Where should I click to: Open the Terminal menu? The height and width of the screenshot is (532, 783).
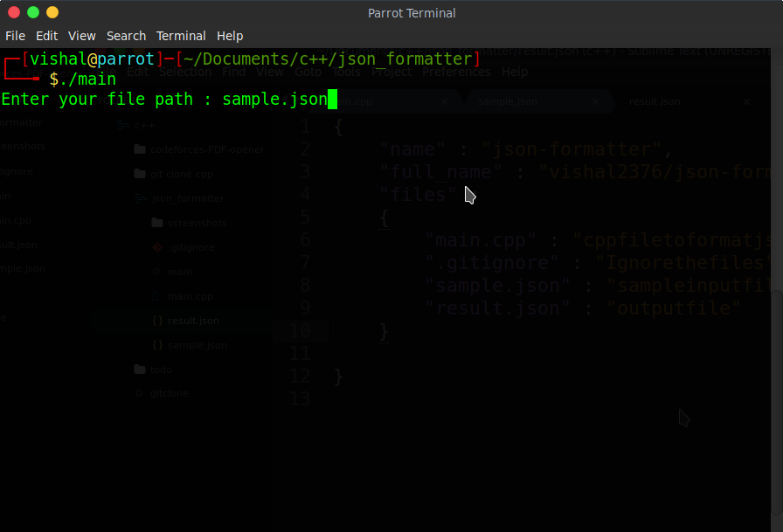coord(181,36)
